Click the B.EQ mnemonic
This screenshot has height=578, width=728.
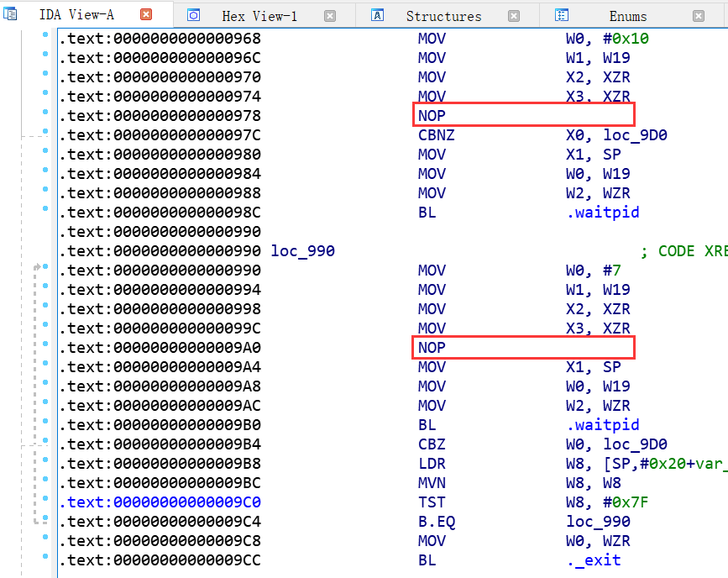pos(437,522)
